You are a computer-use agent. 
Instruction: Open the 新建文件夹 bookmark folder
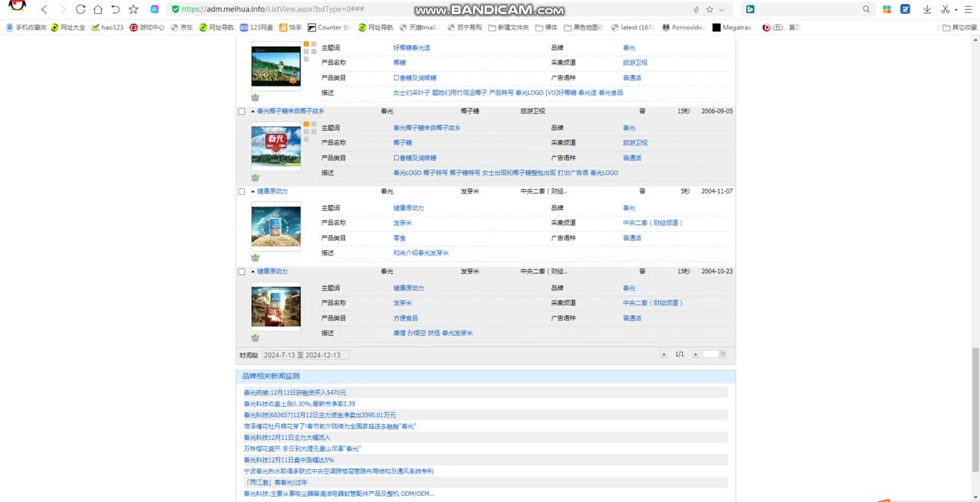coord(508,28)
